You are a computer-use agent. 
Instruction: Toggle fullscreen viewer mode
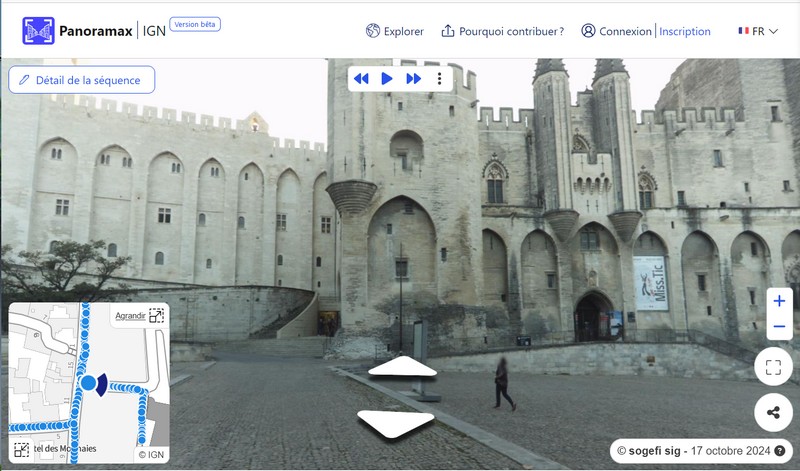773,367
